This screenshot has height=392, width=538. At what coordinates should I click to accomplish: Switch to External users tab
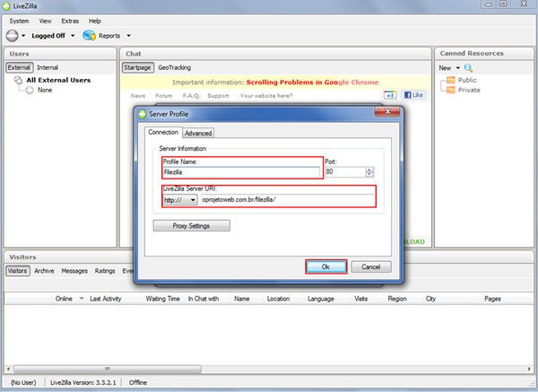(x=19, y=67)
